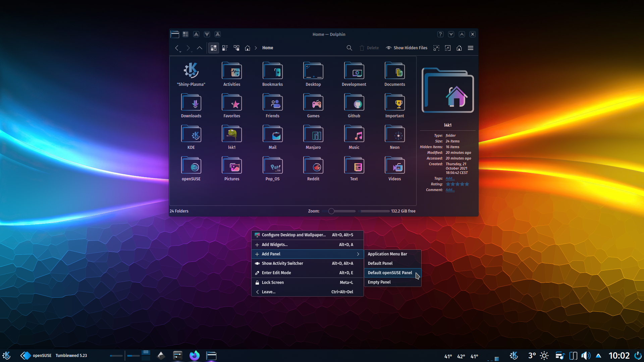Expand hidden system tray icons arrow
Image resolution: width=644 pixels, height=362 pixels.
pos(598,356)
